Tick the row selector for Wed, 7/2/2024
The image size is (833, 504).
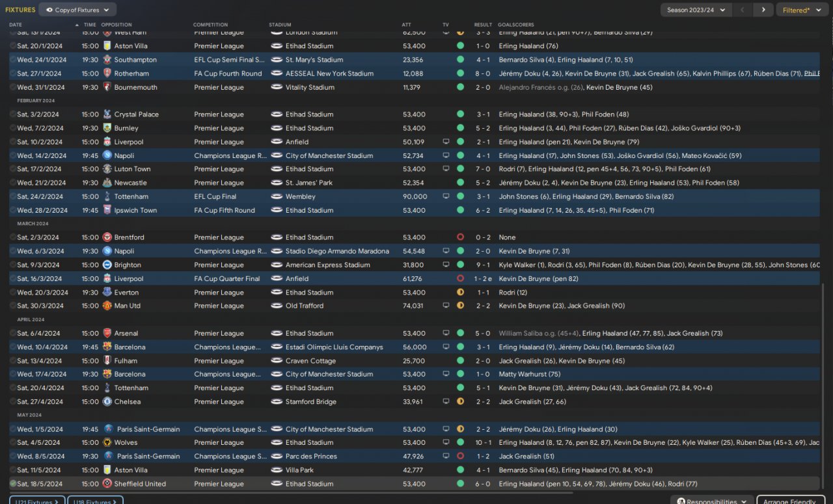click(13, 128)
